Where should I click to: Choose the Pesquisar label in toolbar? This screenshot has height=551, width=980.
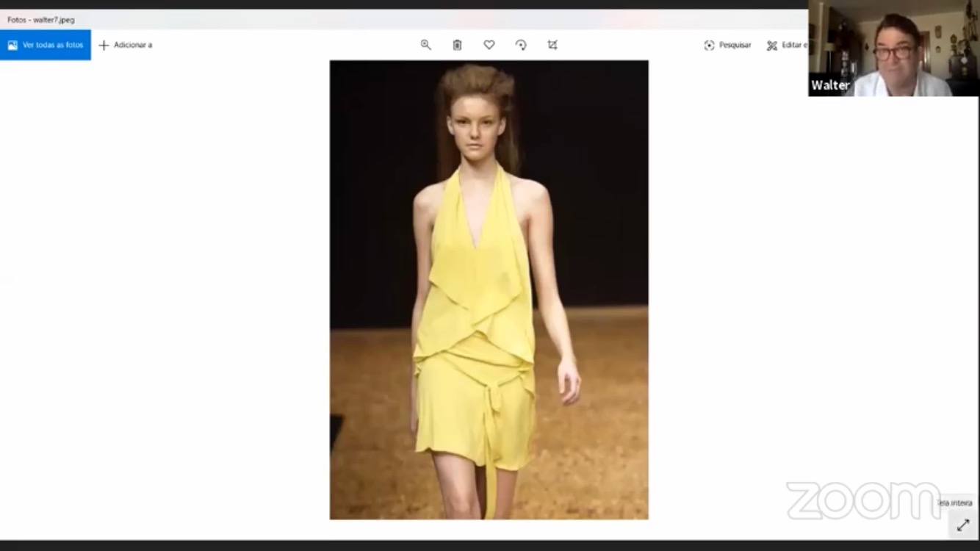click(x=735, y=46)
